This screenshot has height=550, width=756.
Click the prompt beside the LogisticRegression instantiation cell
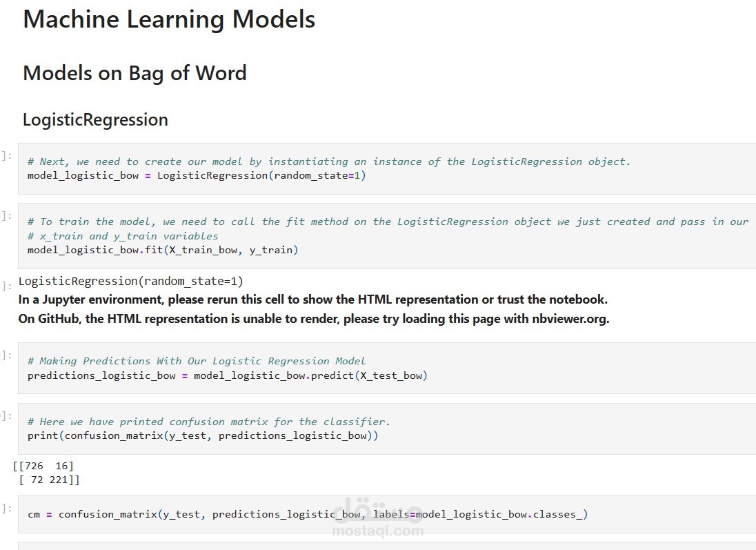point(7,155)
